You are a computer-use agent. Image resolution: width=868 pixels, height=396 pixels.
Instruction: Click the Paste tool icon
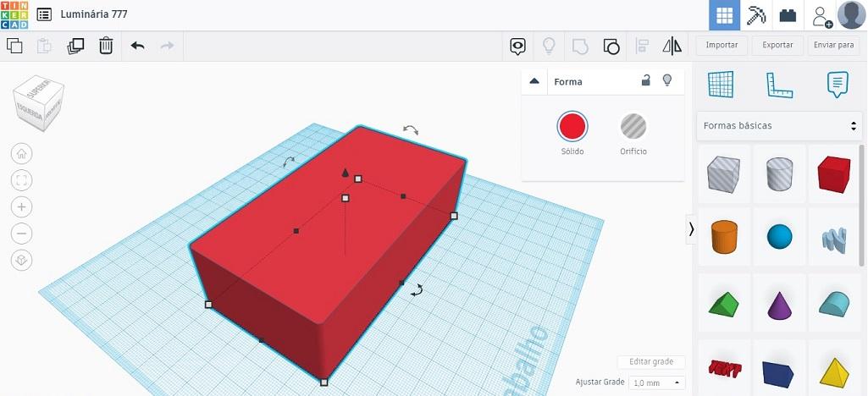pos(44,46)
